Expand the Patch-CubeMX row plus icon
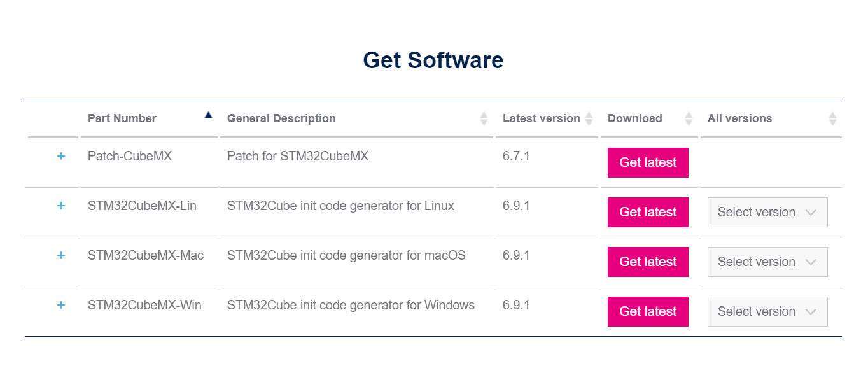The height and width of the screenshot is (368, 868). (x=61, y=156)
